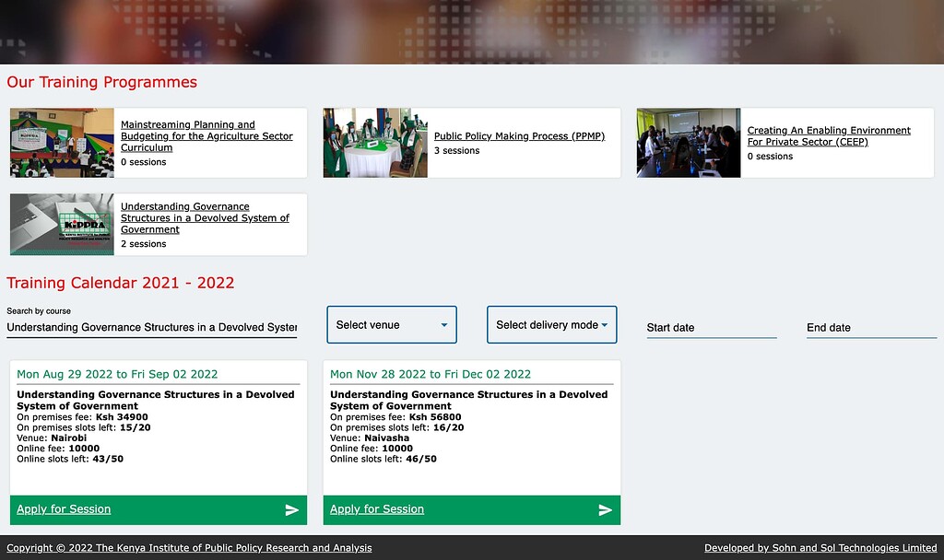This screenshot has width=944, height=560.
Task: Open Public Policy Making Process (PPMP) link
Action: click(519, 136)
